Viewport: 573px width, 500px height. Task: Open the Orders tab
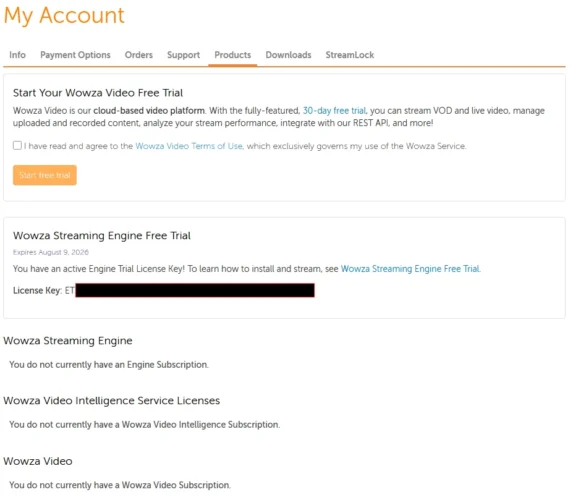139,55
